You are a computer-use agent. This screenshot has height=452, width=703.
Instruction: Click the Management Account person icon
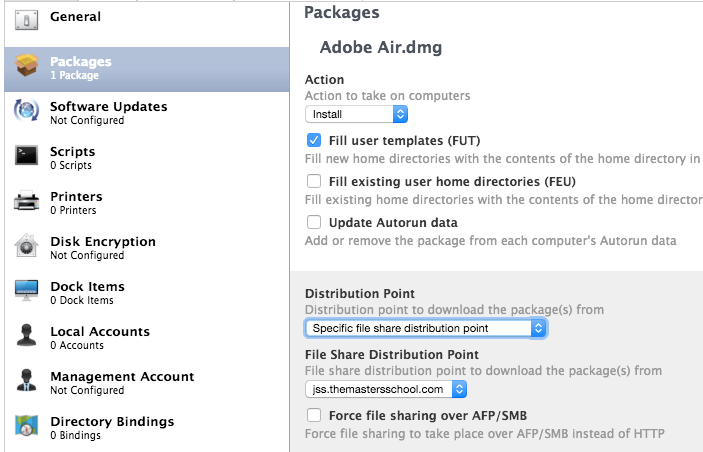pos(26,380)
